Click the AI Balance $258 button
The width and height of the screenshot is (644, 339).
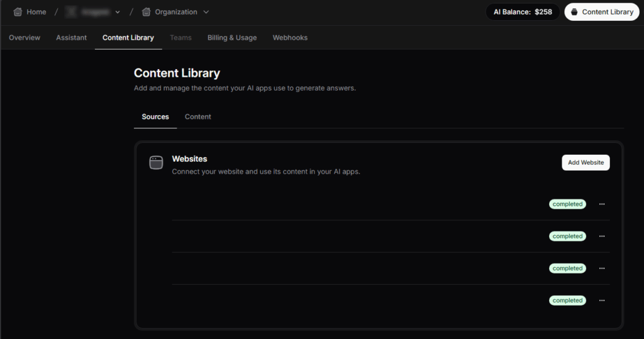523,12
